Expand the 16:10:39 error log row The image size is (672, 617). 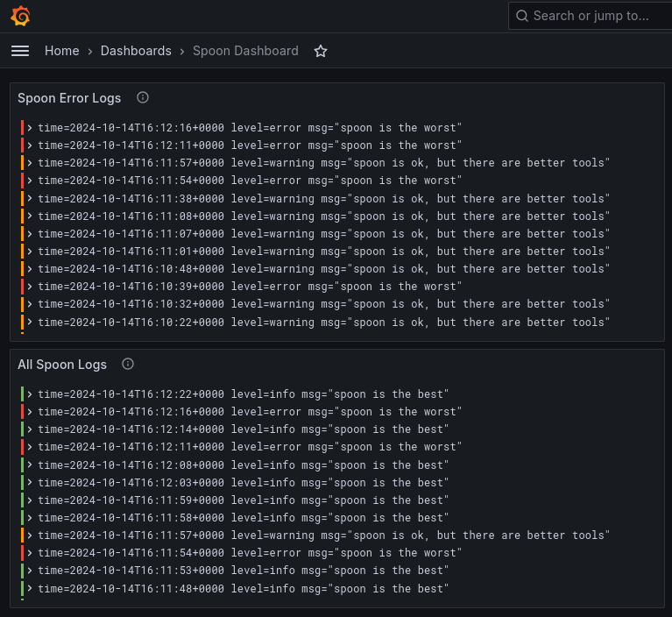pos(30,287)
